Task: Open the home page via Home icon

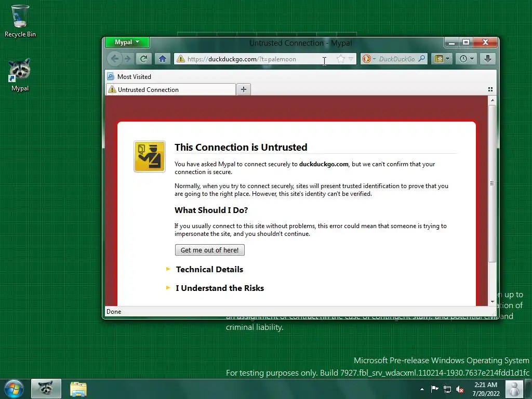Action: (x=163, y=59)
